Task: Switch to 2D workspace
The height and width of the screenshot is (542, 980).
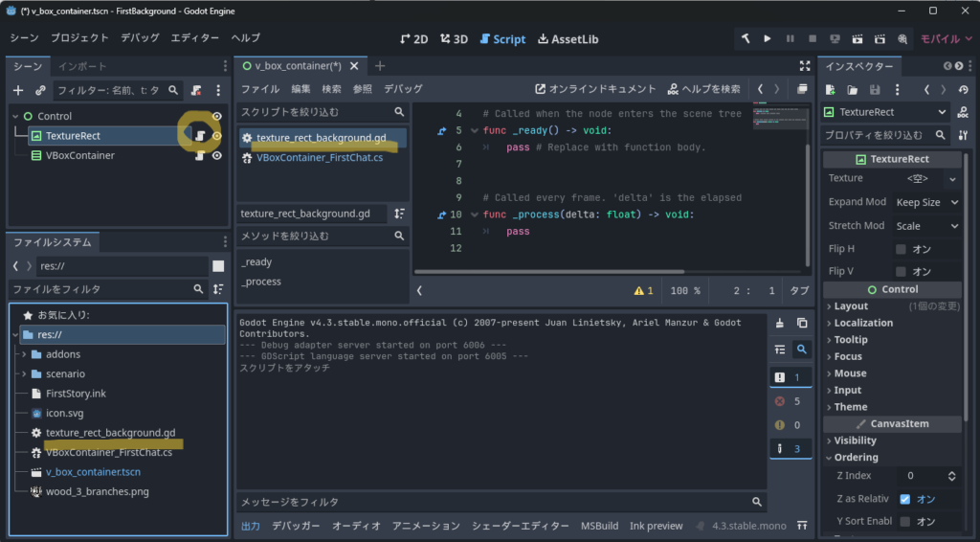Action: pyautogui.click(x=413, y=38)
